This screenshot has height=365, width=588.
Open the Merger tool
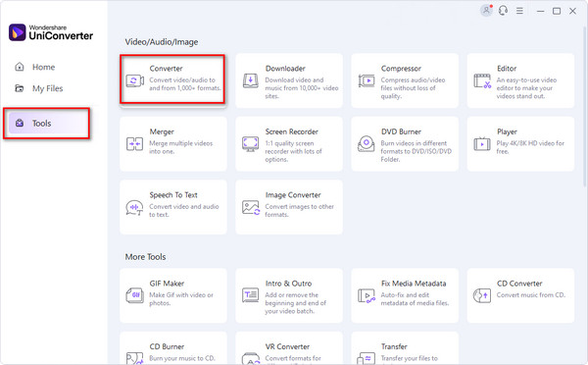[173, 144]
